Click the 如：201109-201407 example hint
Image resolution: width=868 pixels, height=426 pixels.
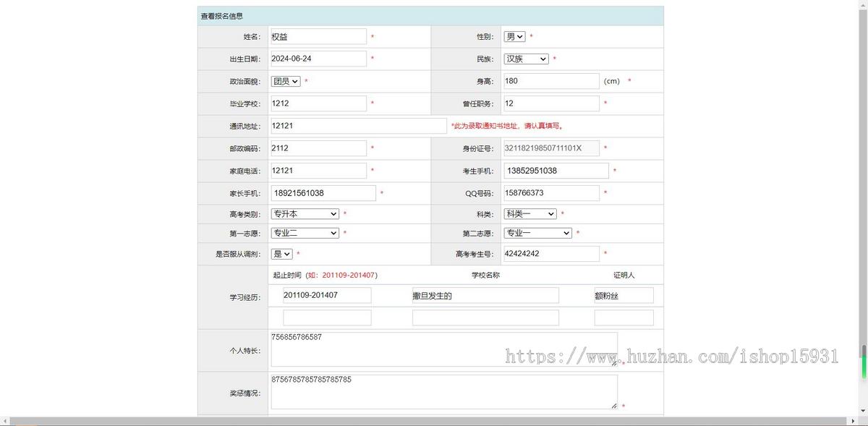point(341,276)
